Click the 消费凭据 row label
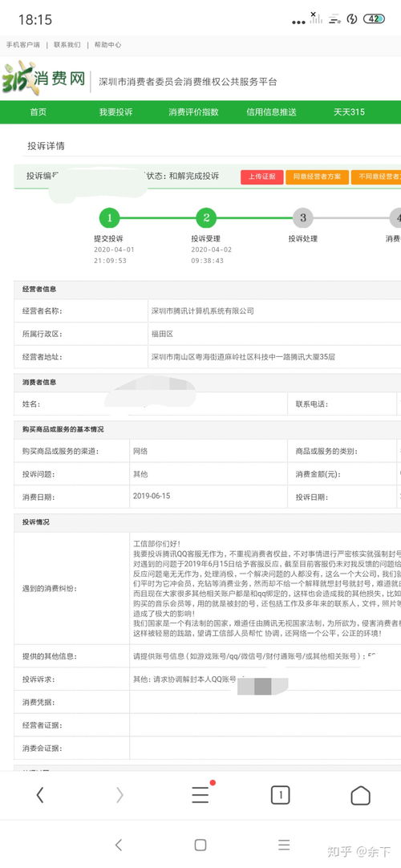 38,702
